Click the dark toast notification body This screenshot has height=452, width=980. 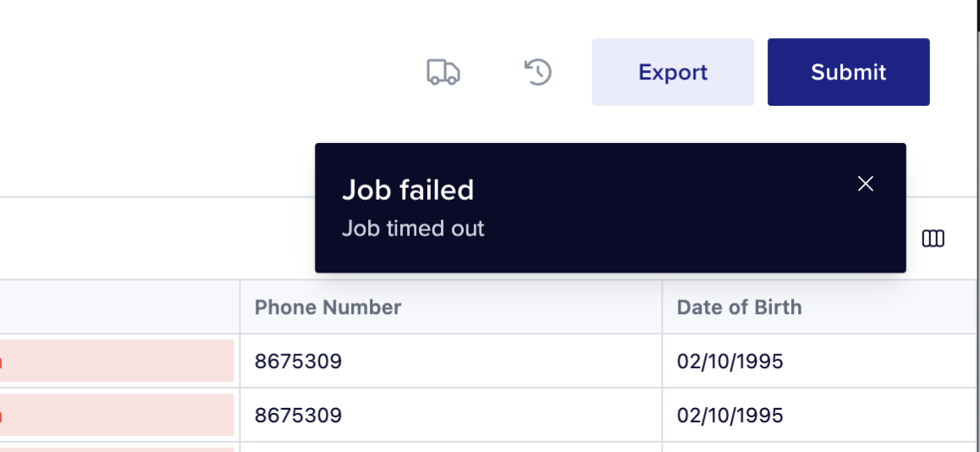coord(610,207)
